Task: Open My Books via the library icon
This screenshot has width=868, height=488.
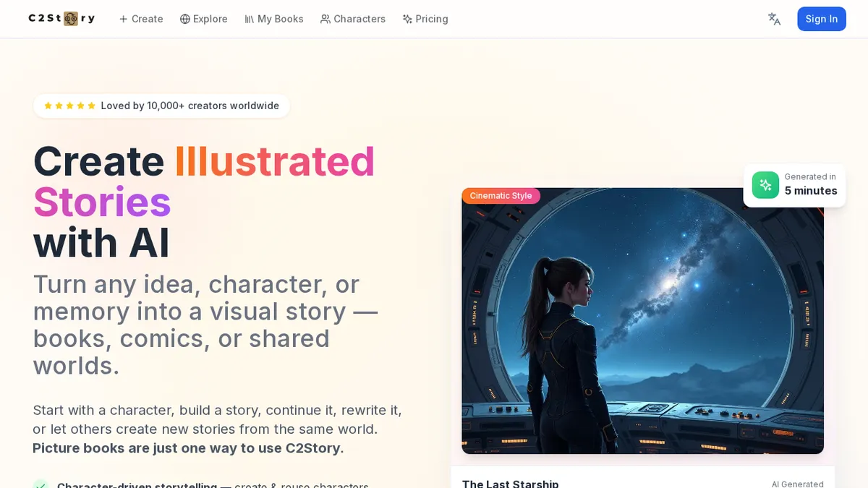Action: coord(248,19)
